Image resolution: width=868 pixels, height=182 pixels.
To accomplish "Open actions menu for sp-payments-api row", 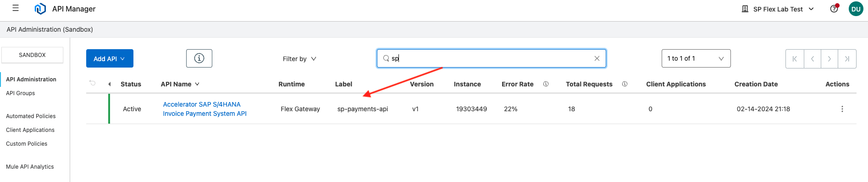I will tap(842, 109).
